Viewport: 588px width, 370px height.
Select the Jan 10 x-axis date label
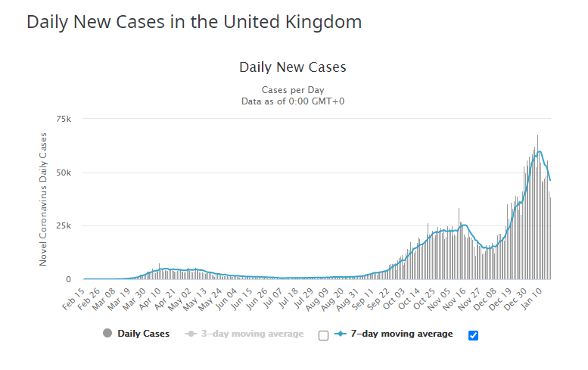(541, 296)
